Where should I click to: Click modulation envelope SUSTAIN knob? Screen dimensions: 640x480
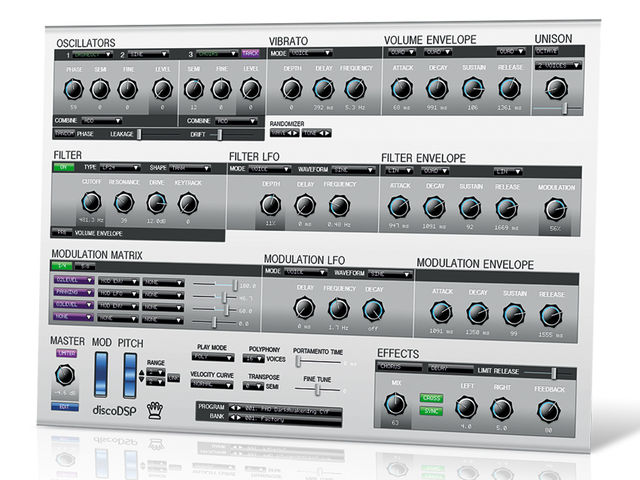click(x=514, y=314)
